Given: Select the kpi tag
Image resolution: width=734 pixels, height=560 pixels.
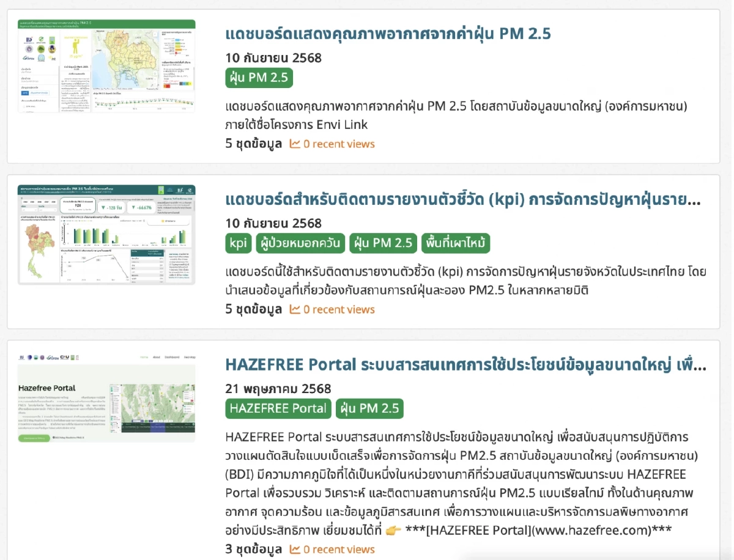Looking at the screenshot, I should [x=238, y=243].
